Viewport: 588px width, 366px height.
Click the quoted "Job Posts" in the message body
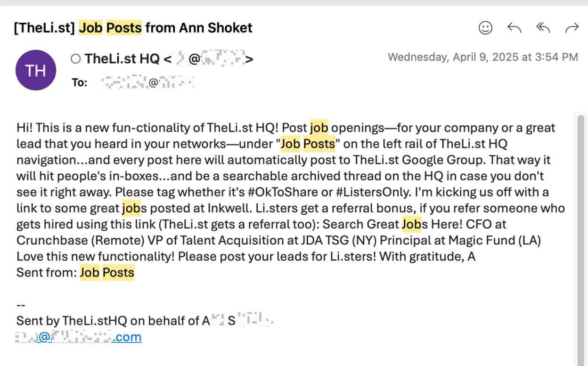pyautogui.click(x=308, y=144)
